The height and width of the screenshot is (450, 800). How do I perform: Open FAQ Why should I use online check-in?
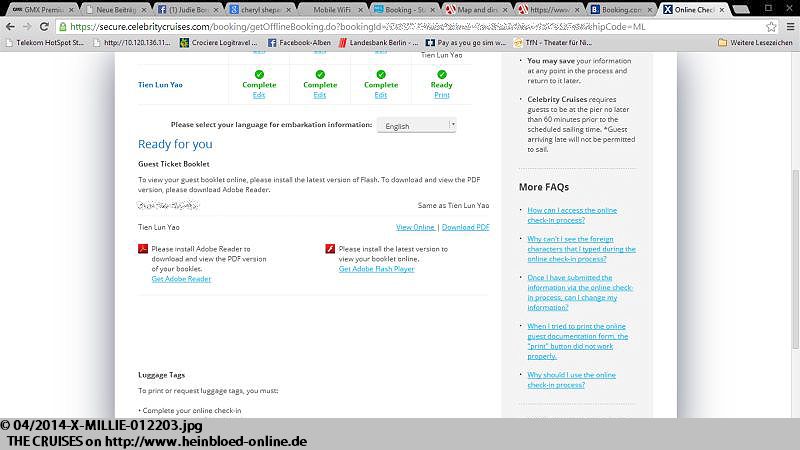571,380
